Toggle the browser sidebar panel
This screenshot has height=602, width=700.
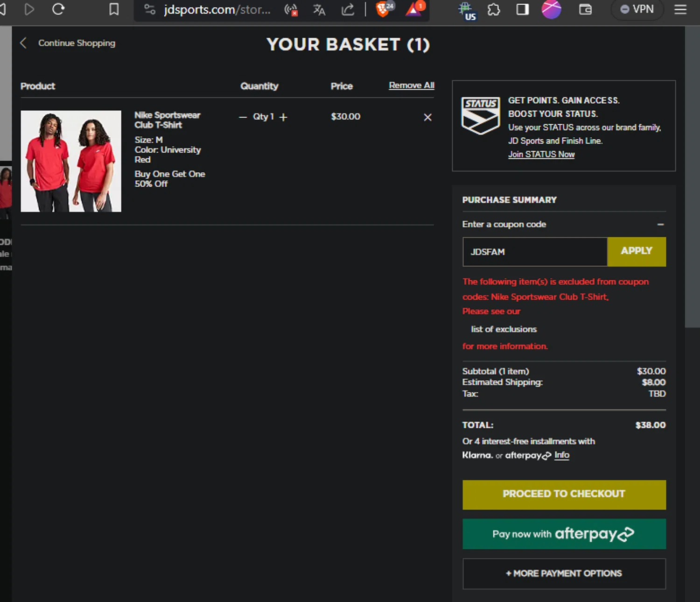(523, 9)
